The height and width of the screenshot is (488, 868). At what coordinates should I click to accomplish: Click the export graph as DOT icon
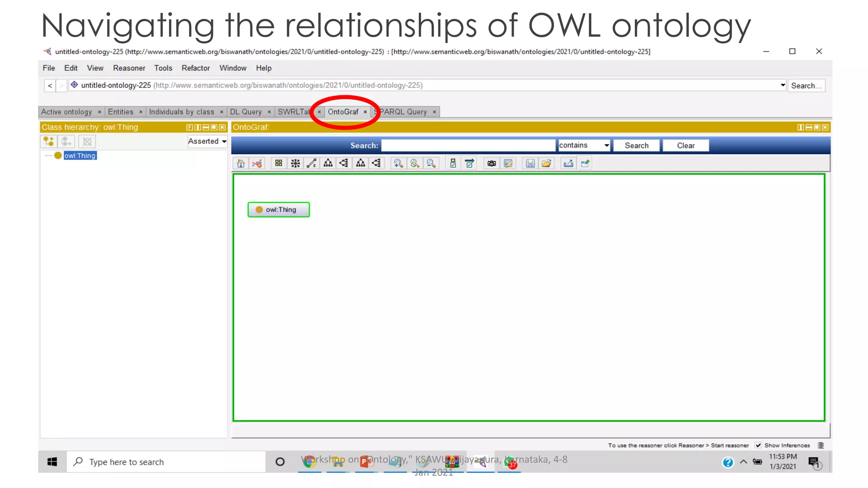point(568,164)
